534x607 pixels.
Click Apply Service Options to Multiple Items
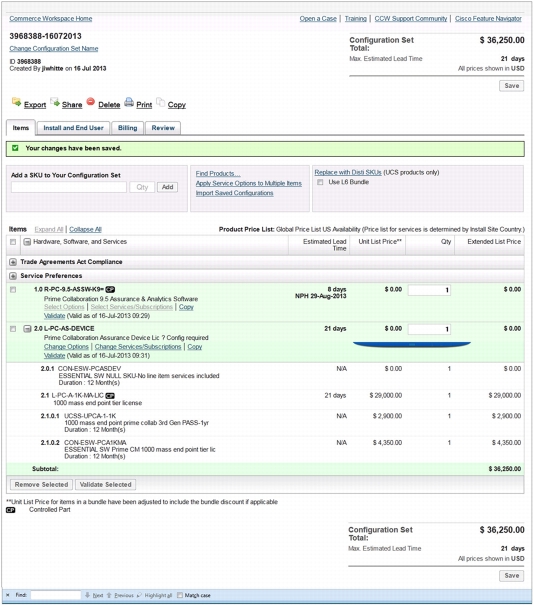click(x=249, y=183)
